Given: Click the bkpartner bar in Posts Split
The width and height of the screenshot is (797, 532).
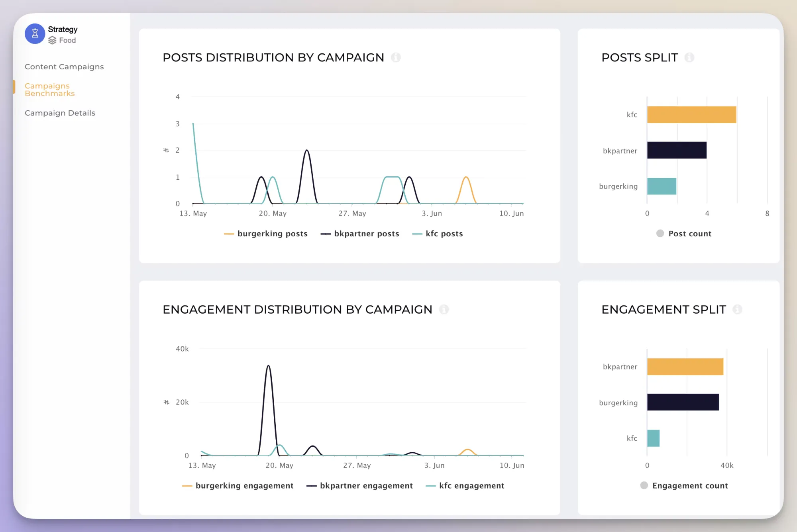Looking at the screenshot, I should pos(677,150).
